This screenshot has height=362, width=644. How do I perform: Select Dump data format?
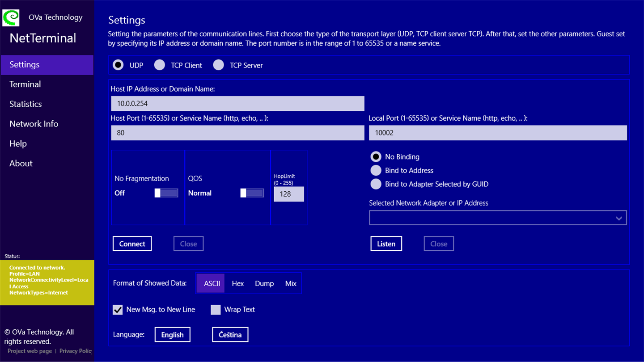click(264, 283)
